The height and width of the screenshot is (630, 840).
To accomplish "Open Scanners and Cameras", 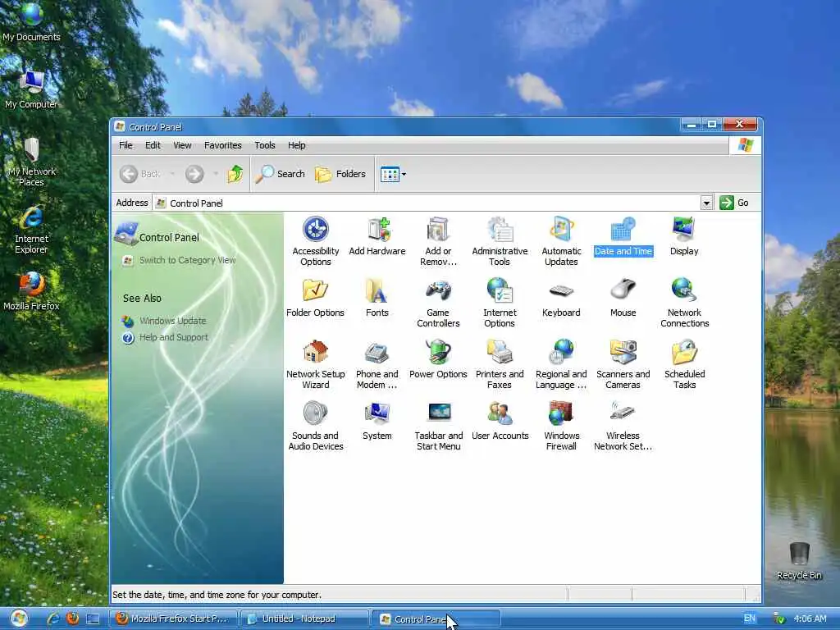I will point(623,364).
